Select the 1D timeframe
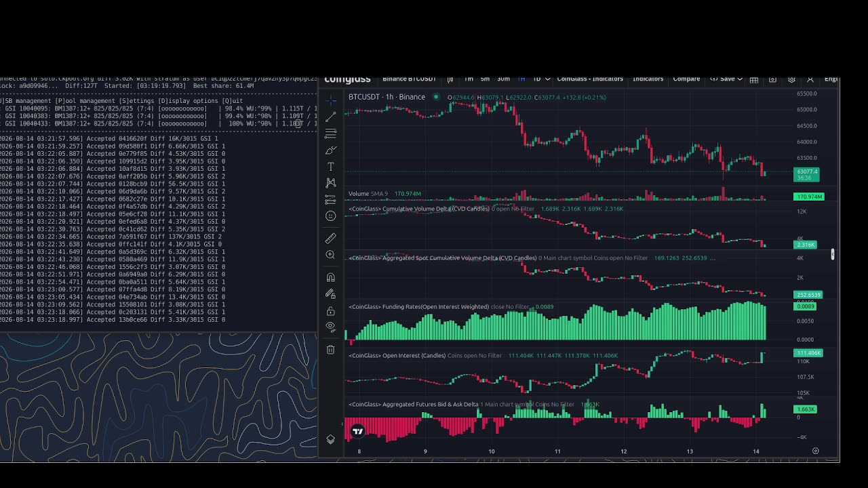Screen dimensions: 868x488 [536, 79]
